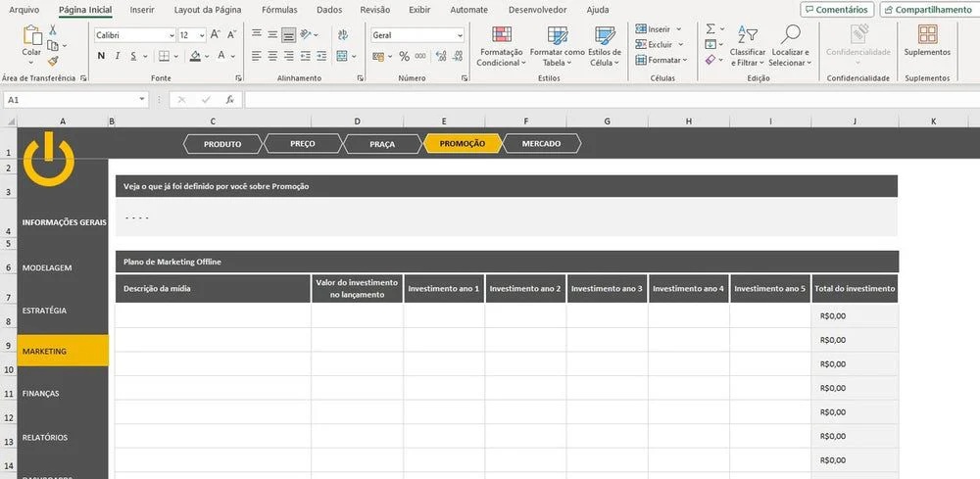Align text to top of cell
980x479 pixels.
(256, 34)
